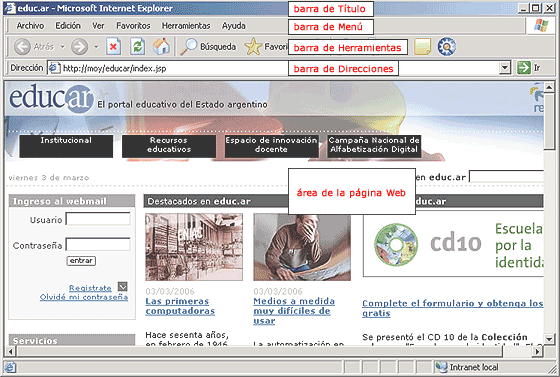
Task: Open the Archivo menu
Action: (x=30, y=26)
